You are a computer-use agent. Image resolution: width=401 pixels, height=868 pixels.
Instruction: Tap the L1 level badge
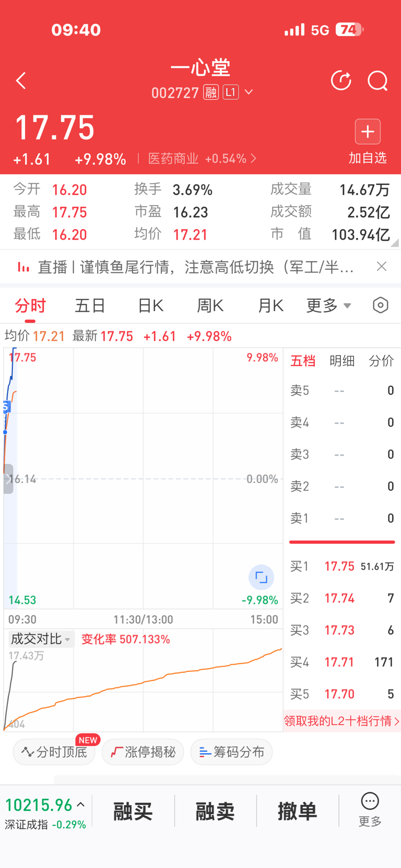pos(231,92)
